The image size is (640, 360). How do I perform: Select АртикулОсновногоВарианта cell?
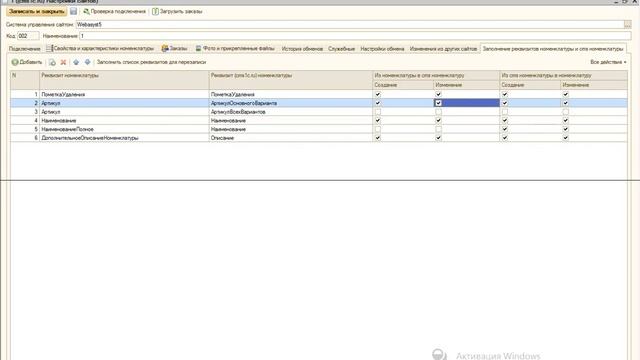coord(291,103)
